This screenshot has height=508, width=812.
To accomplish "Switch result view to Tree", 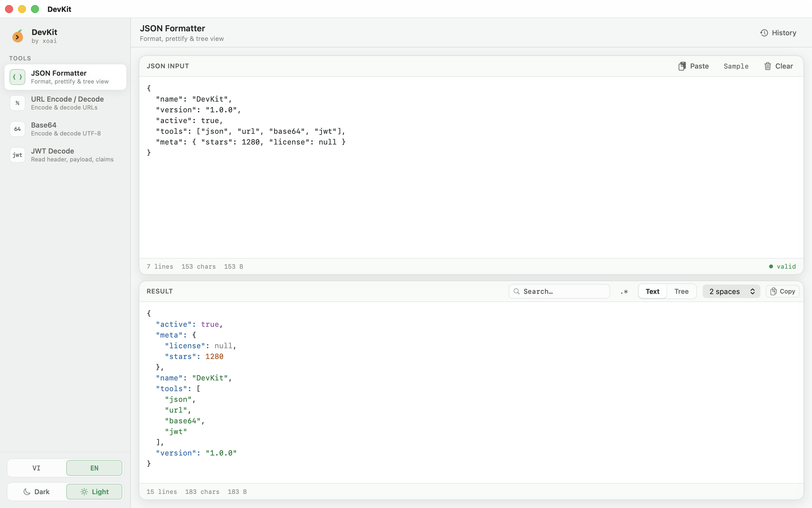I will click(681, 291).
